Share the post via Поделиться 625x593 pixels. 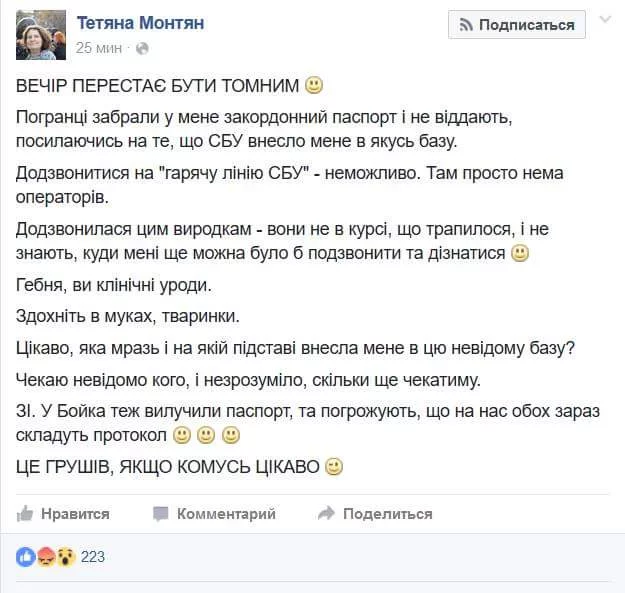[387, 513]
